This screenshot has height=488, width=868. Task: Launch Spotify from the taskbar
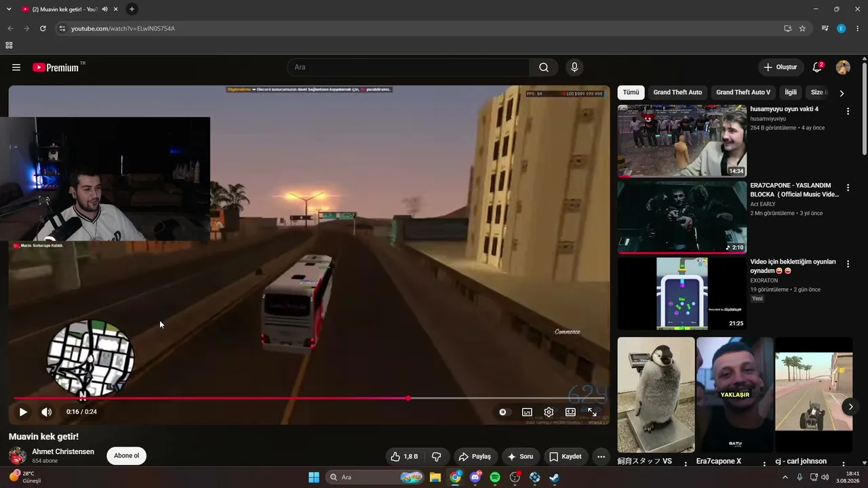tap(495, 477)
